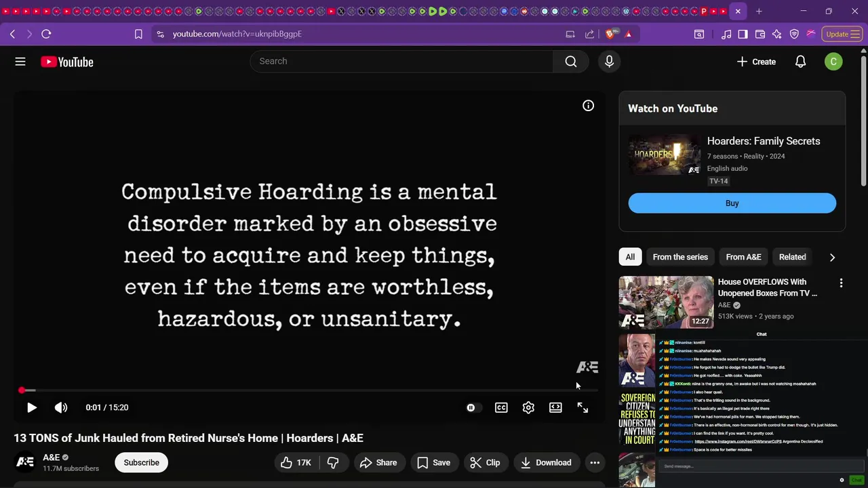Screen dimensions: 868x488
Task: Toggle the browser sidebar panel
Action: pos(743,34)
